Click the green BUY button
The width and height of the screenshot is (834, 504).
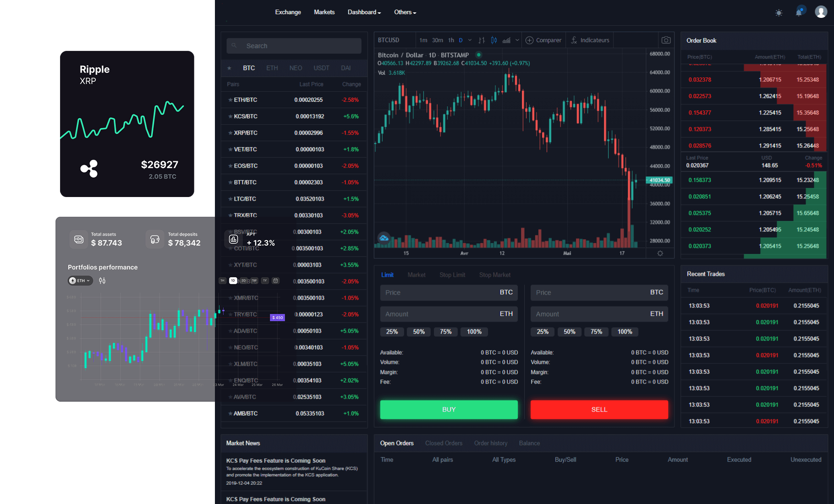[x=449, y=409]
